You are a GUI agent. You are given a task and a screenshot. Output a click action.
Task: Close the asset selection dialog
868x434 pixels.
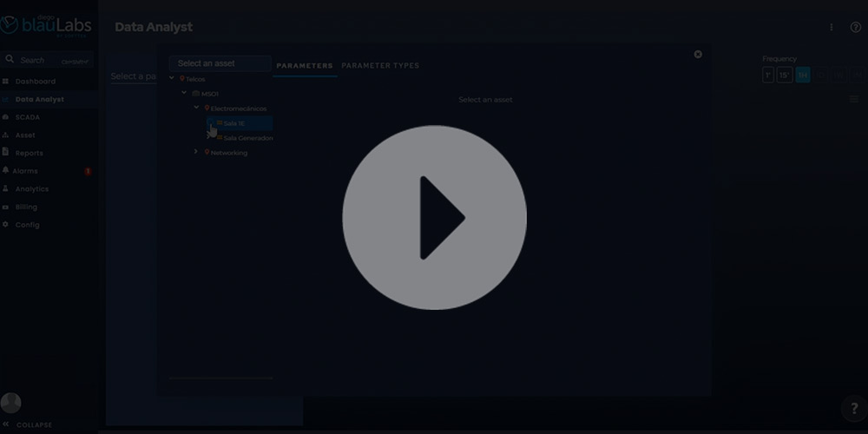click(x=698, y=54)
